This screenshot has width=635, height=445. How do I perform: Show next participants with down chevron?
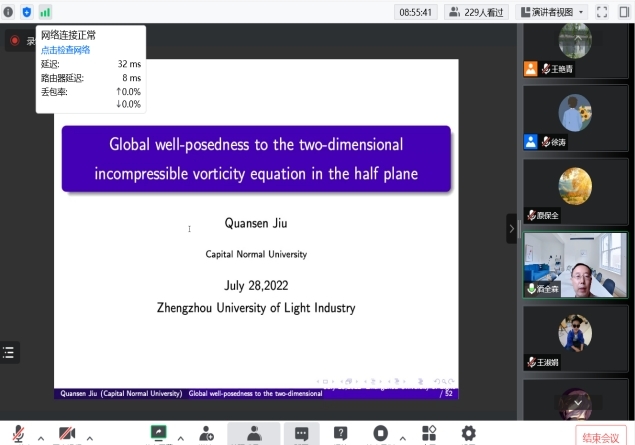[x=578, y=402]
